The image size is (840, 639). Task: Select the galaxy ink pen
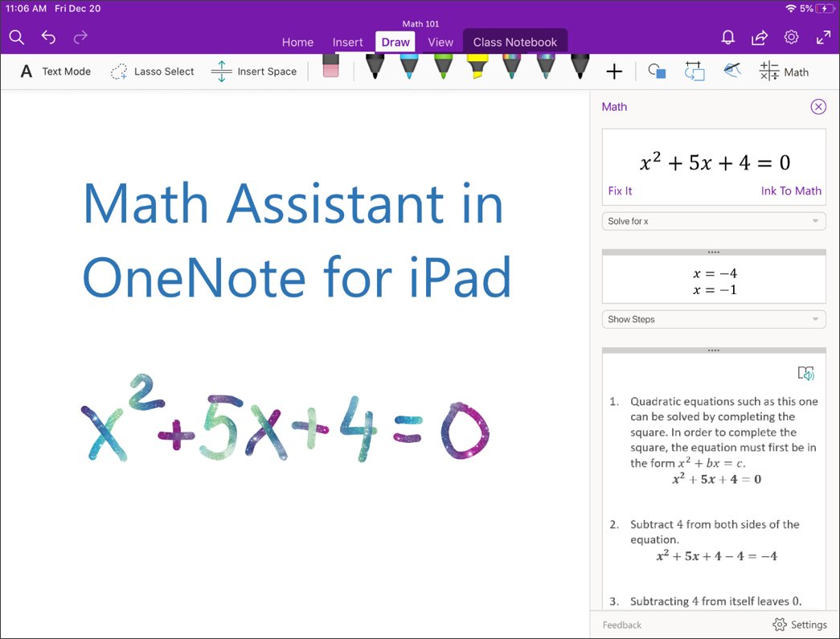[x=545, y=67]
